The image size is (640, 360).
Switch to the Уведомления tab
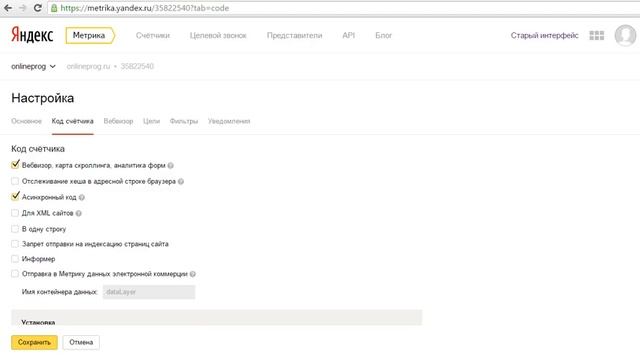pyautogui.click(x=229, y=121)
